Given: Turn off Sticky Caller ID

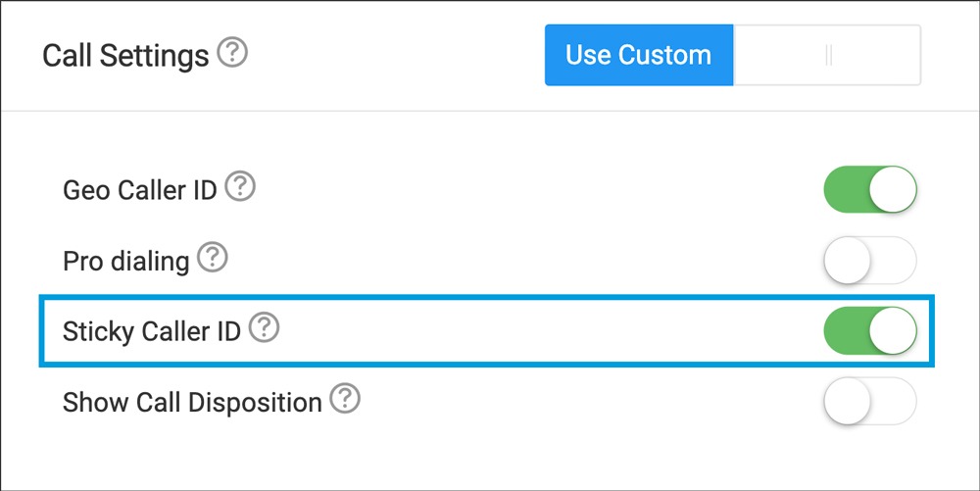Looking at the screenshot, I should tap(869, 331).
